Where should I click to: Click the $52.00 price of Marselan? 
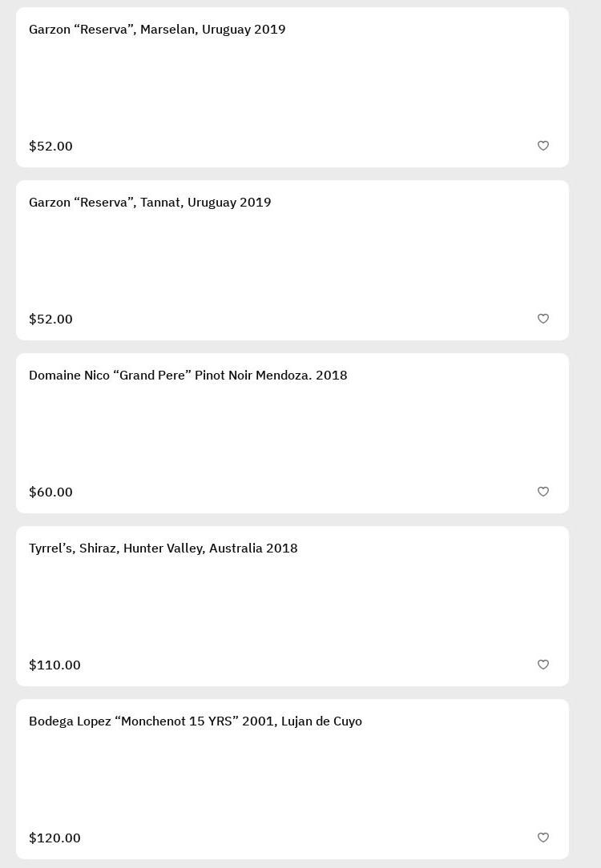tap(50, 147)
